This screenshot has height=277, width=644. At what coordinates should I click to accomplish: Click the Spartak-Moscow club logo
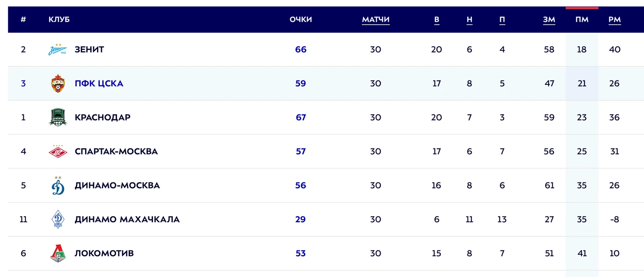point(58,152)
